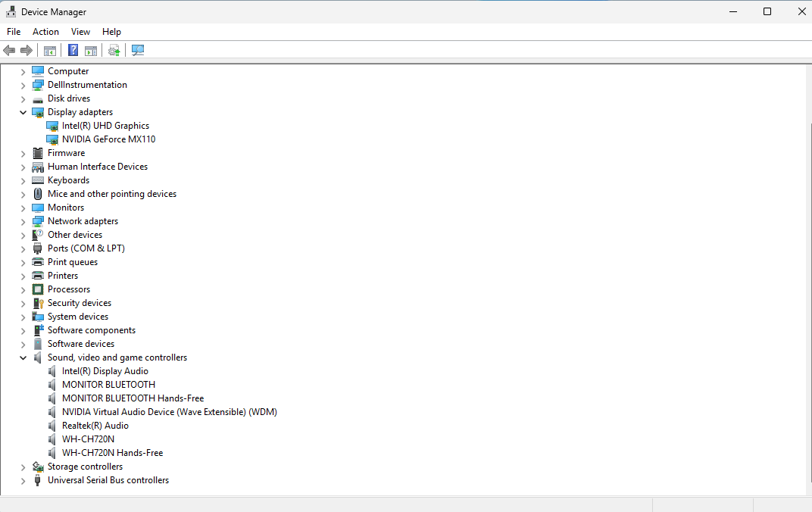Screen dimensions: 812x512
Task: Click the Other devices question-mark icon
Action: click(x=38, y=235)
